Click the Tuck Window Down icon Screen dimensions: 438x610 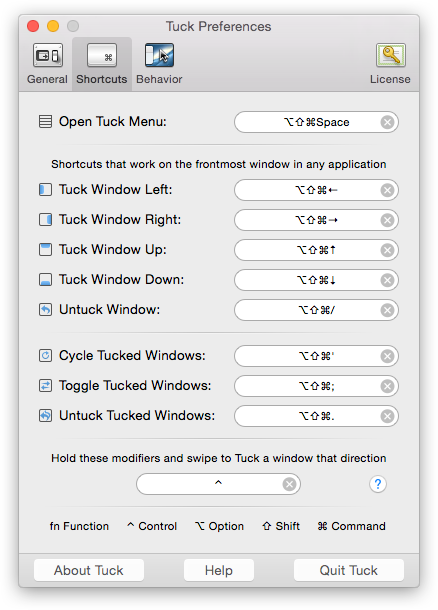pyautogui.click(x=46, y=279)
